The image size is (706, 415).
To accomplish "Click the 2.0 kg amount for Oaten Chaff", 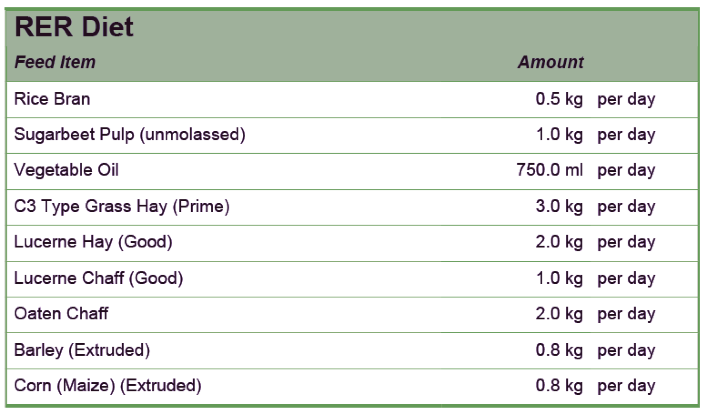I will 559,314.
